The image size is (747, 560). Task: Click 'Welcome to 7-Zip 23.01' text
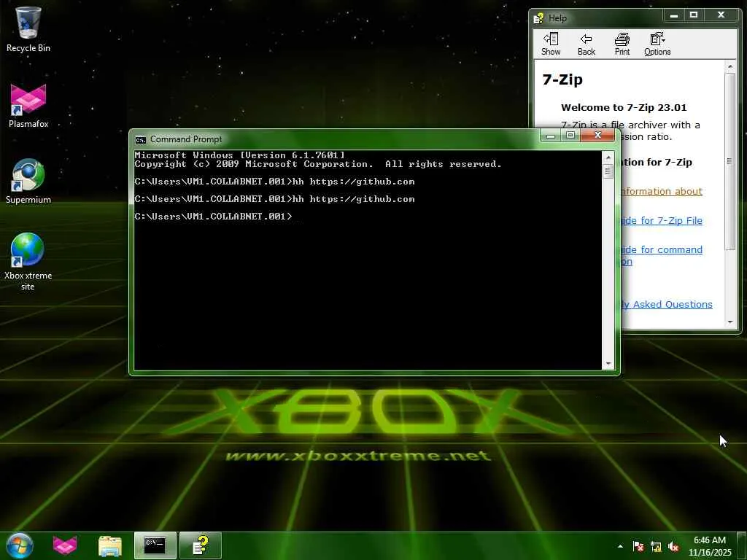point(624,108)
